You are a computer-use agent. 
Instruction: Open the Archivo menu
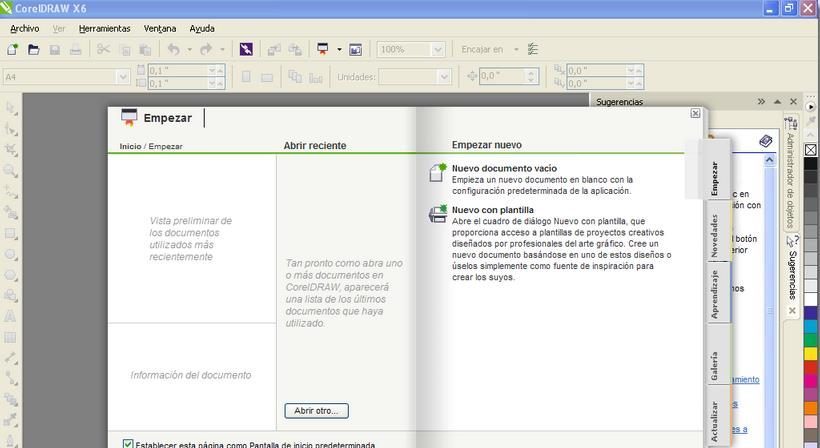tap(25, 29)
